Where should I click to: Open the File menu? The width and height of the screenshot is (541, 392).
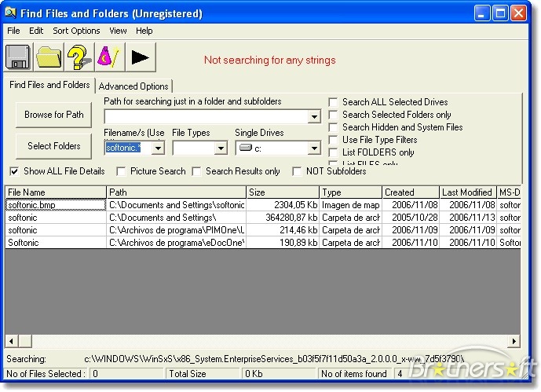click(13, 31)
